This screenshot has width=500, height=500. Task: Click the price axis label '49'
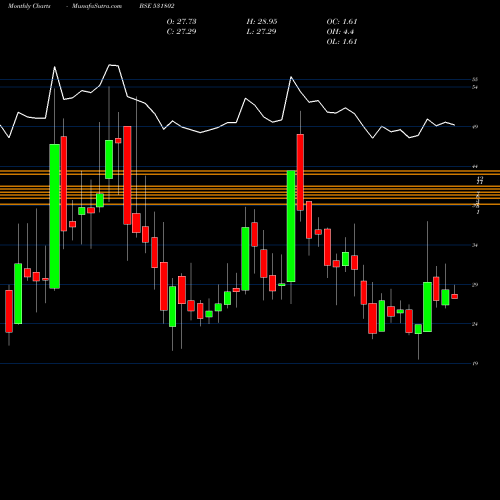pos(475,127)
